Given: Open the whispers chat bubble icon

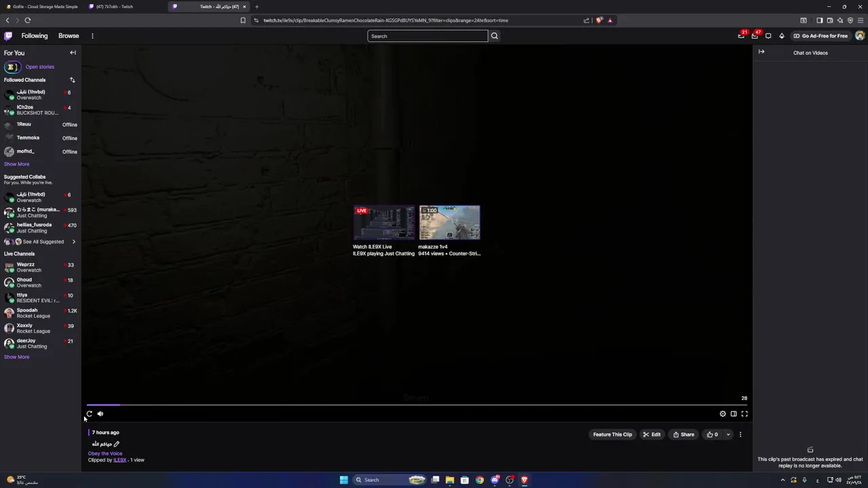Looking at the screenshot, I should pyautogui.click(x=768, y=36).
